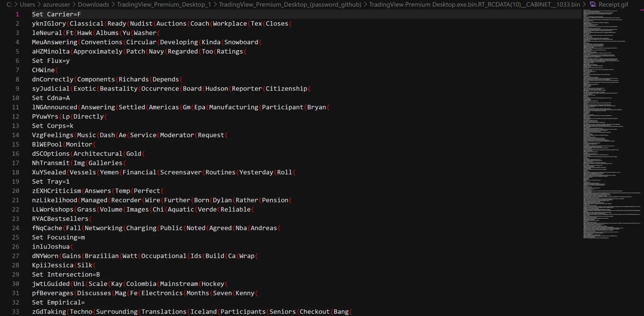Click the word 'aHZMinolta' on line 5
Image resolution: width=644 pixels, height=316 pixels.
[51, 52]
